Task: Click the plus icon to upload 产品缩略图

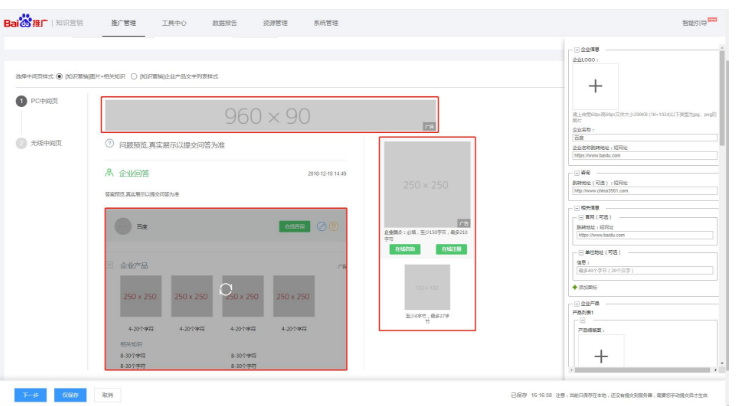Action: tap(600, 355)
